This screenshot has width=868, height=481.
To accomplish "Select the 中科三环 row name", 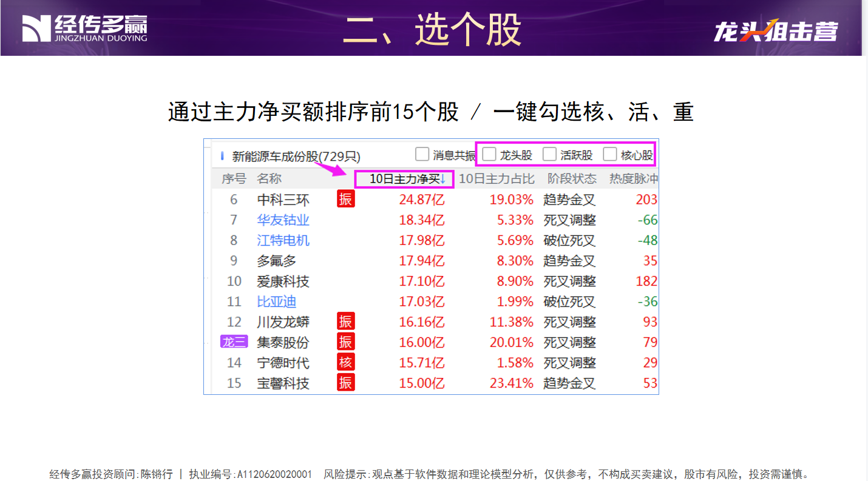I will (x=283, y=200).
